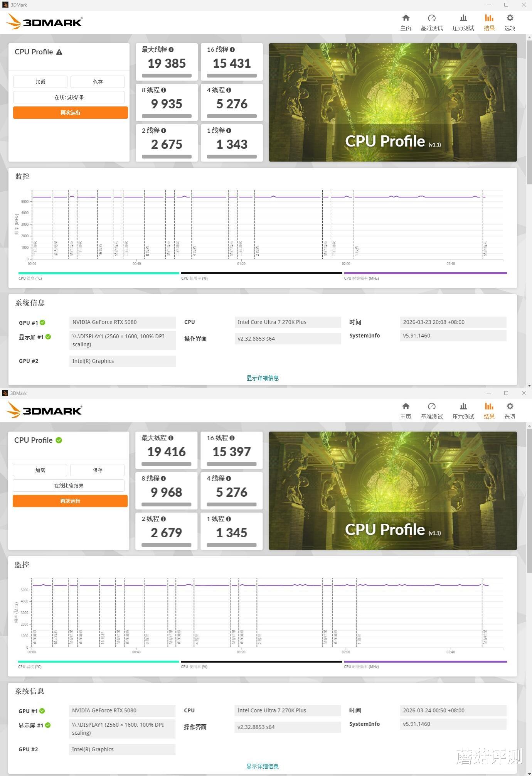The height and width of the screenshot is (776, 532).
Task: Click the v2.32.8853 s64 value in the top window
Action: tap(288, 339)
